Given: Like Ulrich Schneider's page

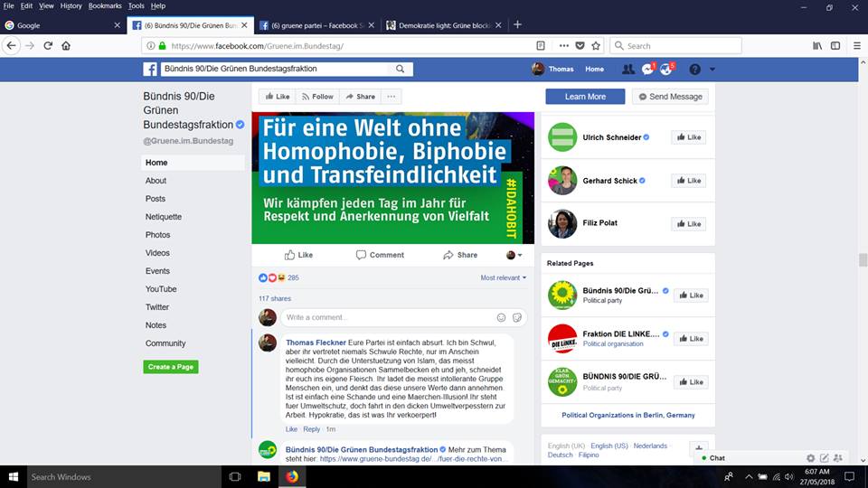Looking at the screenshot, I should 689,137.
